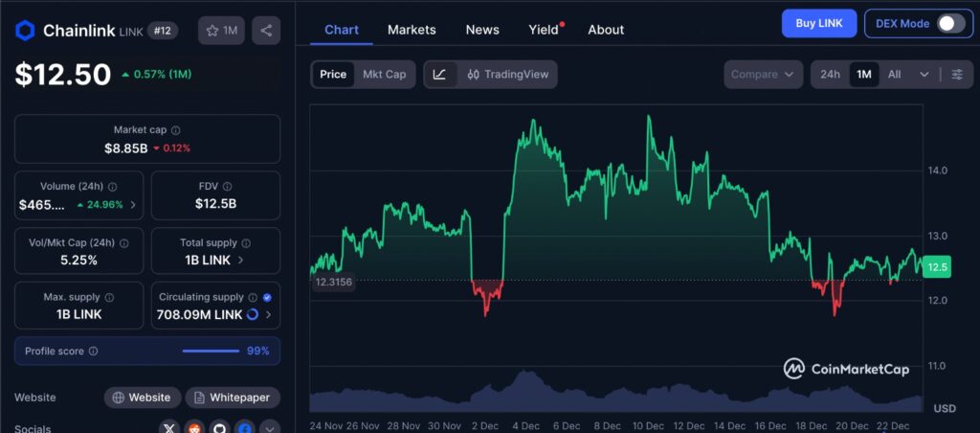Open the Whitepaper link
This screenshot has height=433, width=980.
[x=233, y=398]
